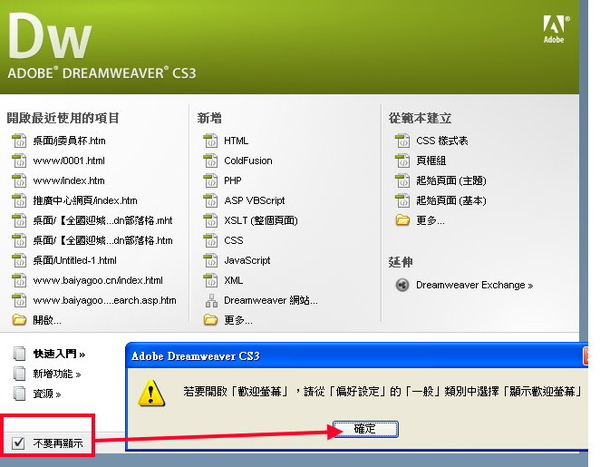
Task: Click the ASP VBScript document icon
Action: click(210, 201)
